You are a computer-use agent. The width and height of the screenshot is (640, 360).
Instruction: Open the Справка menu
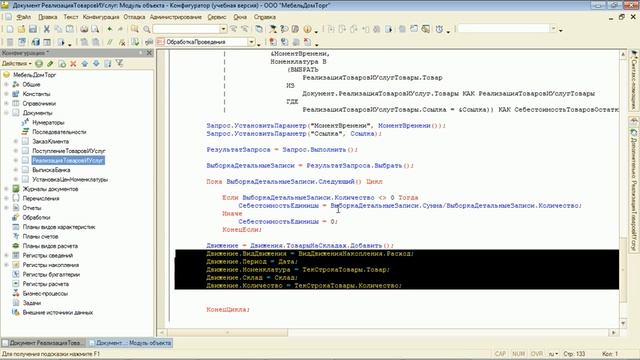[x=265, y=17]
